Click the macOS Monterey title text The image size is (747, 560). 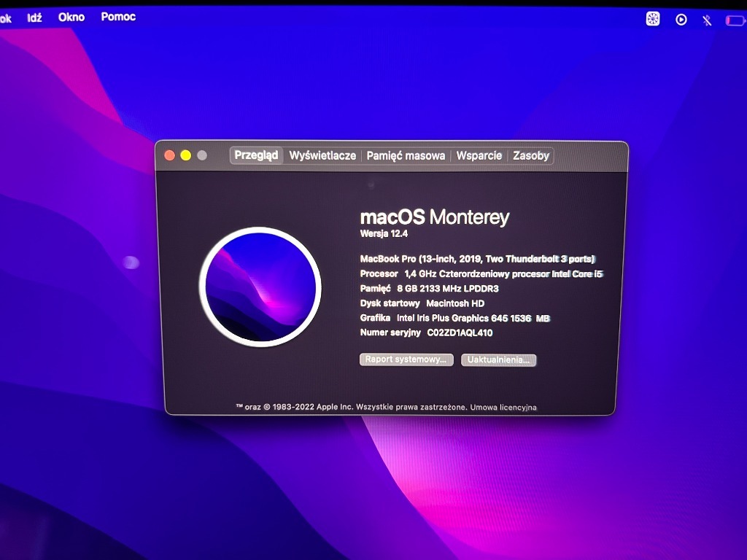tap(435, 217)
